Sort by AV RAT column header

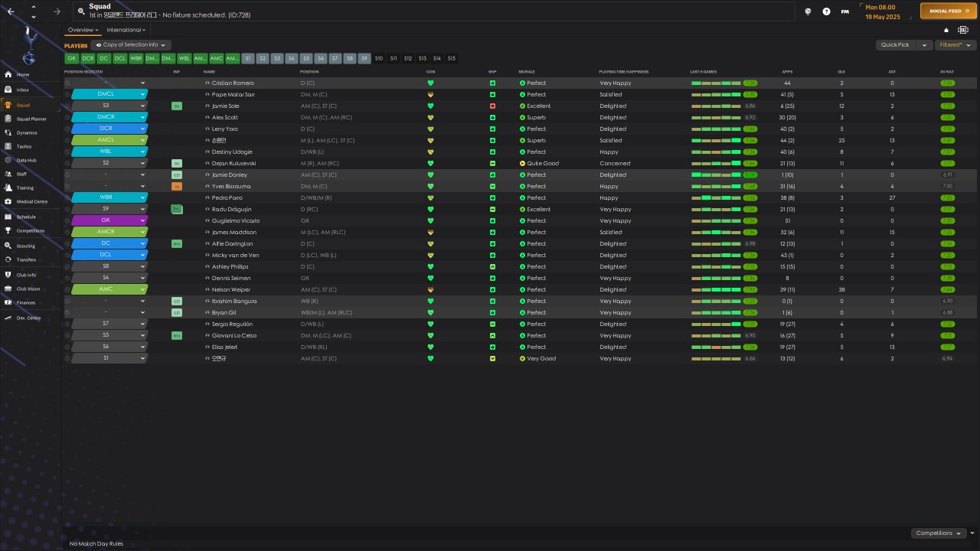(x=947, y=71)
